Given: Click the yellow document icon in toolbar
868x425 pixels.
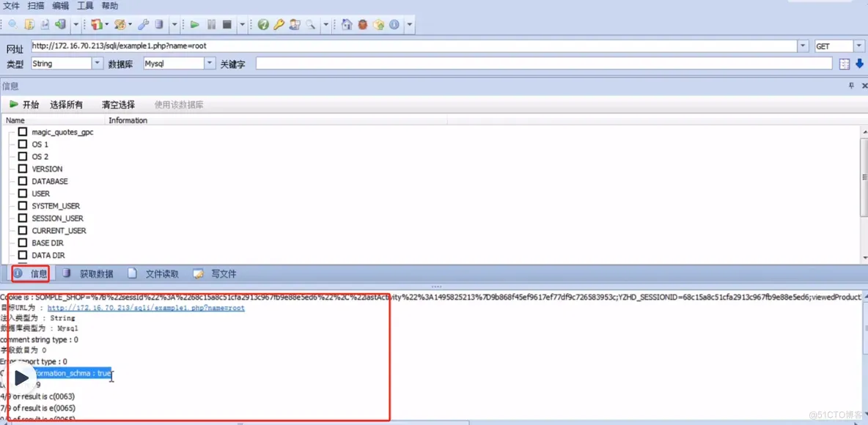Looking at the screenshot, I should pos(29,24).
